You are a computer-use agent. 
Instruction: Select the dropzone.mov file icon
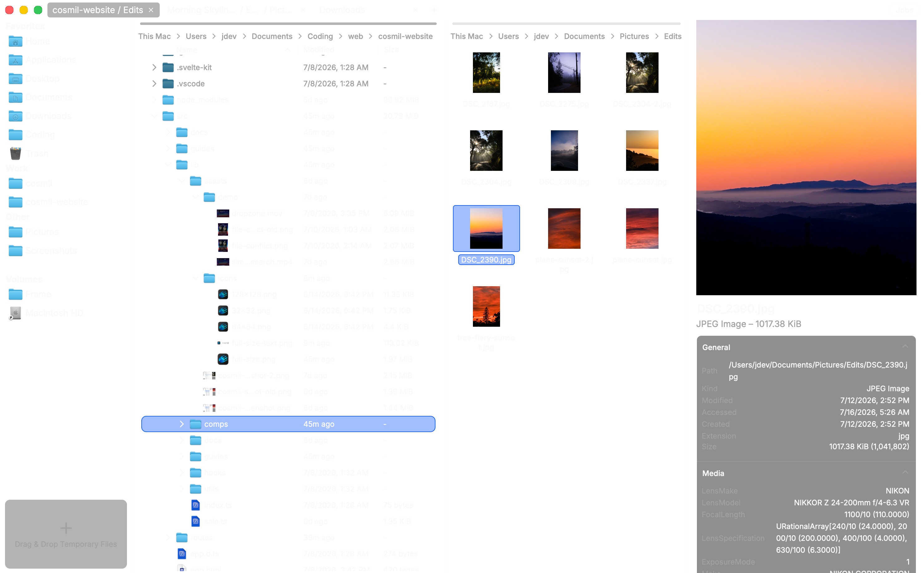(x=222, y=213)
